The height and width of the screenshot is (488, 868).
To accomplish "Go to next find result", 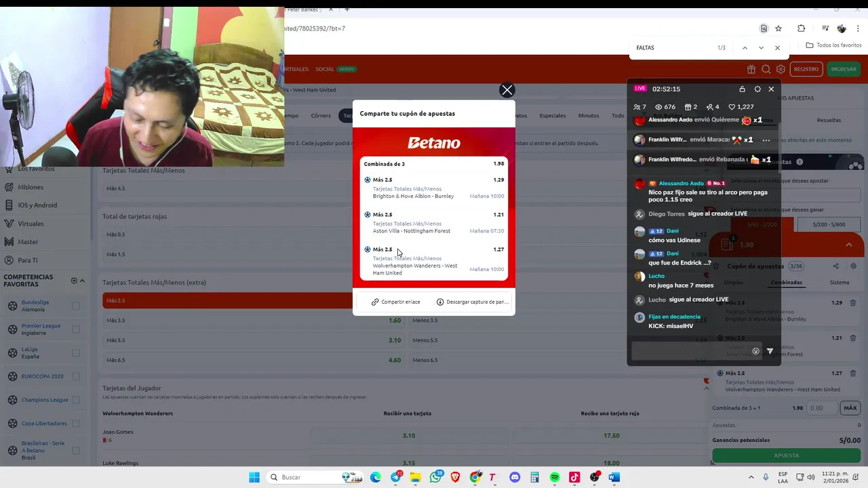I will coord(761,48).
